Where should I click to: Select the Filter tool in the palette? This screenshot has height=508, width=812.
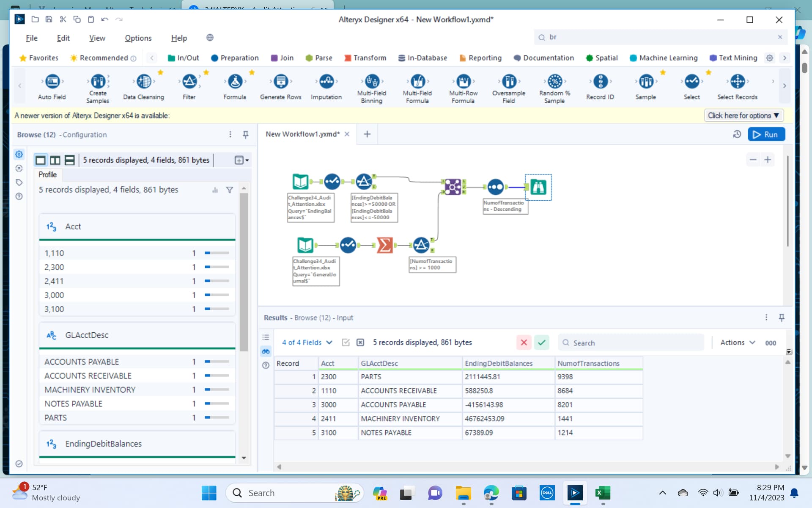pos(189,87)
